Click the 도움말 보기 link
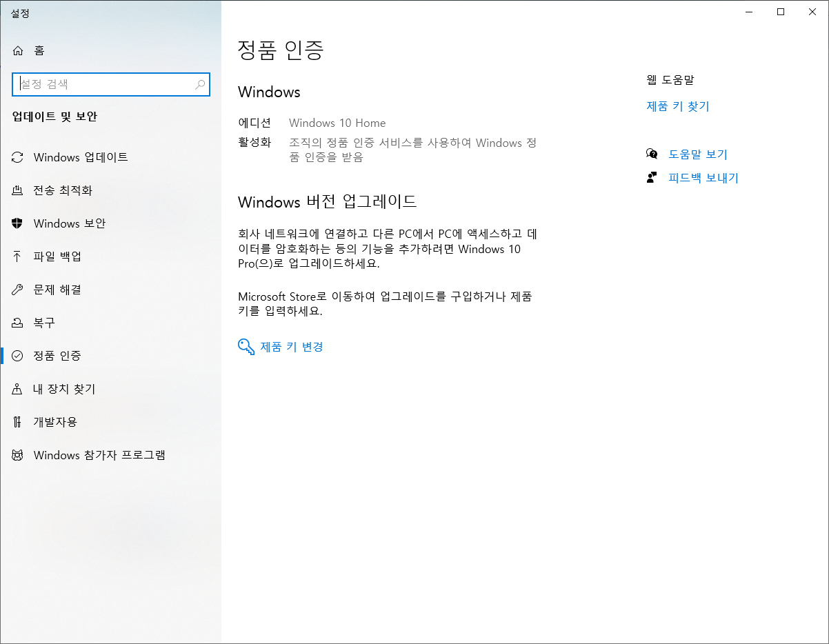The height and width of the screenshot is (644, 829). click(698, 154)
